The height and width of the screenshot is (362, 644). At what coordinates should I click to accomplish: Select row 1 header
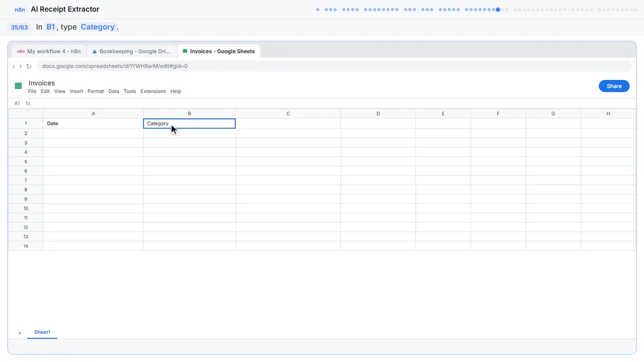(26, 124)
